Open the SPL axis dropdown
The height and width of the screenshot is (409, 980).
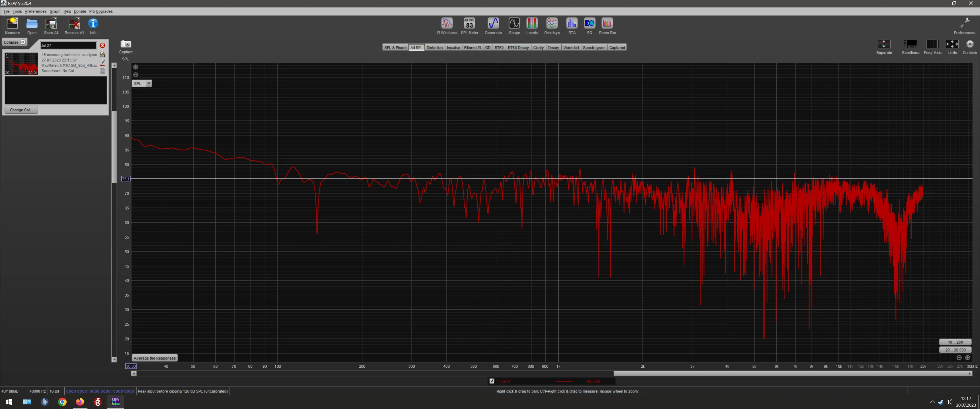149,83
